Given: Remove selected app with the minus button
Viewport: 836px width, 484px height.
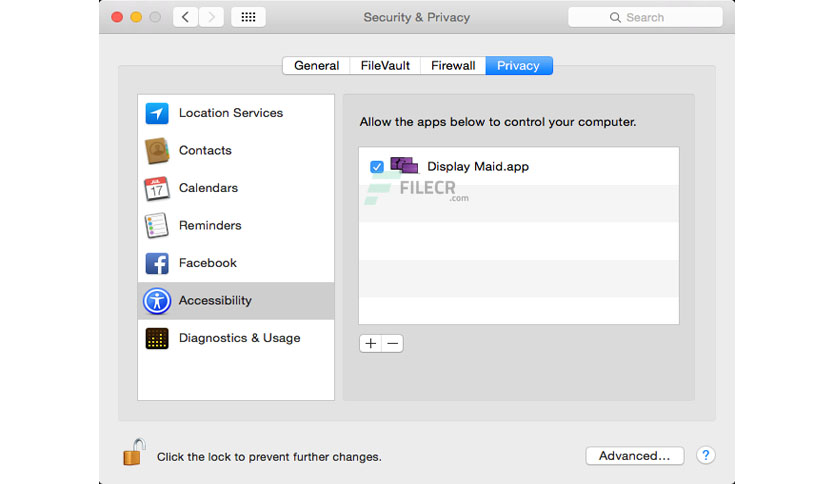Looking at the screenshot, I should coord(392,343).
